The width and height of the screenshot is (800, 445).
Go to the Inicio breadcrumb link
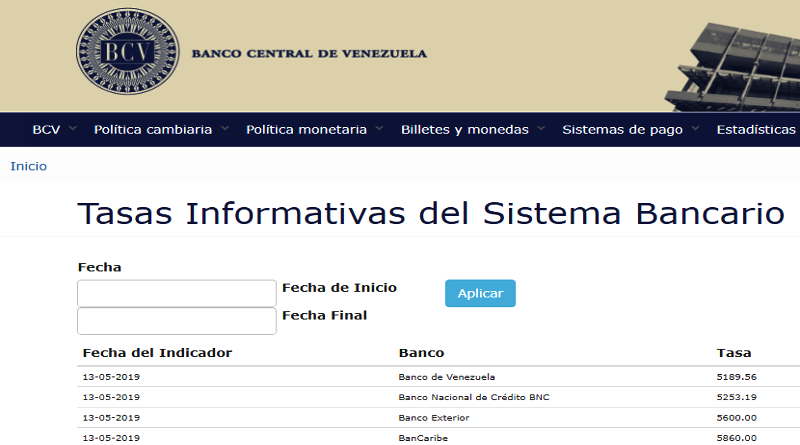pos(29,166)
